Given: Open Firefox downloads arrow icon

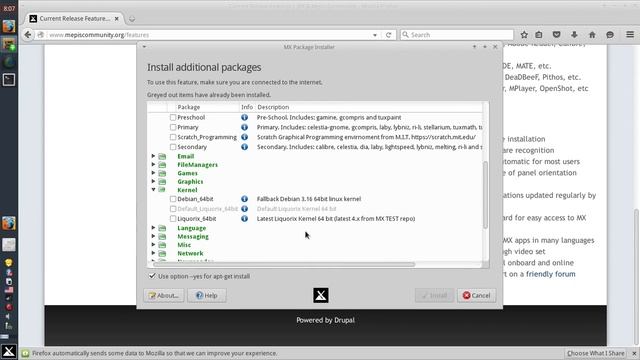Looking at the screenshot, I should (574, 35).
